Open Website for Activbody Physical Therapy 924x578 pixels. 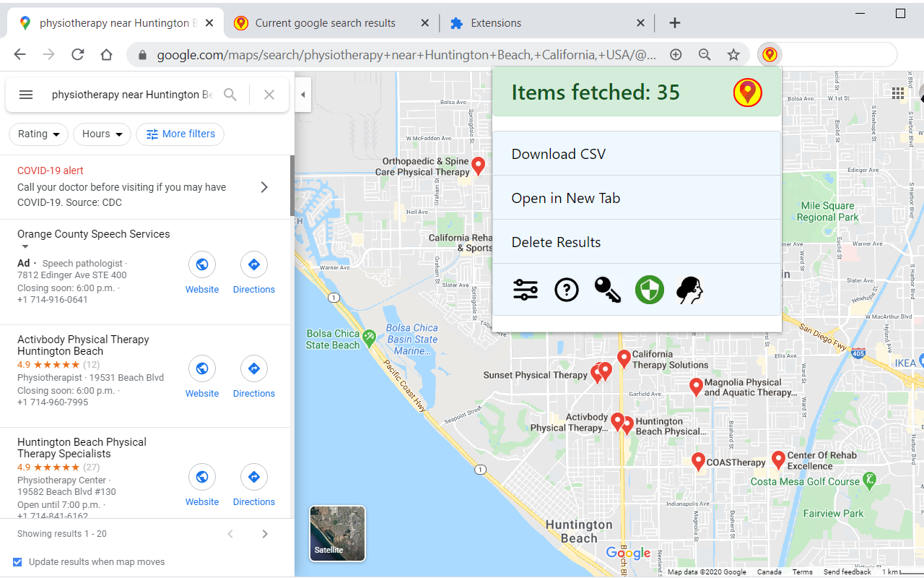[x=202, y=377]
